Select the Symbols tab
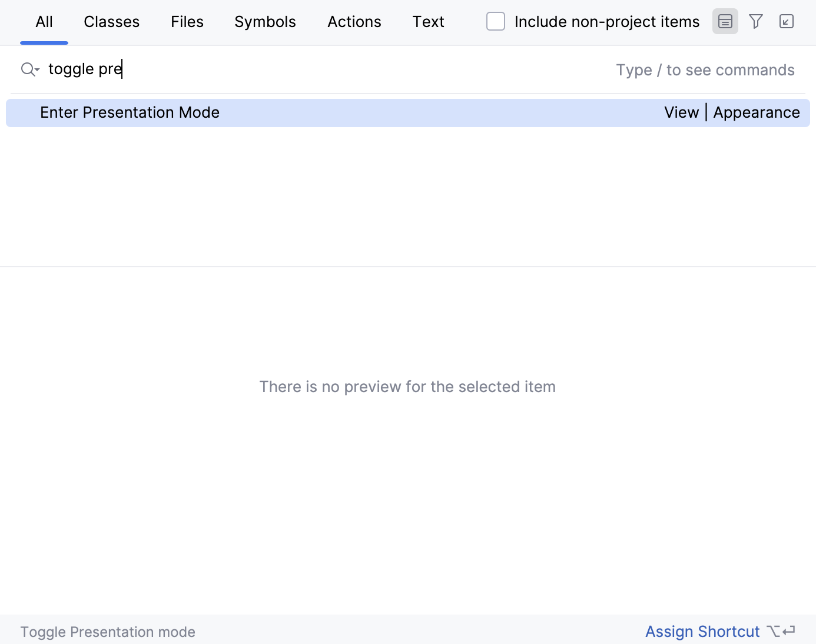This screenshot has width=816, height=644. point(265,21)
